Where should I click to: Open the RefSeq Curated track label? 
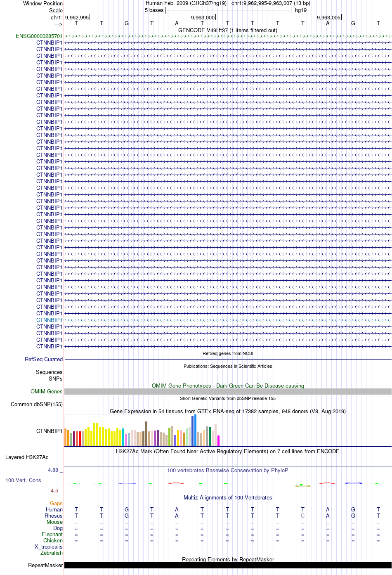(x=44, y=359)
